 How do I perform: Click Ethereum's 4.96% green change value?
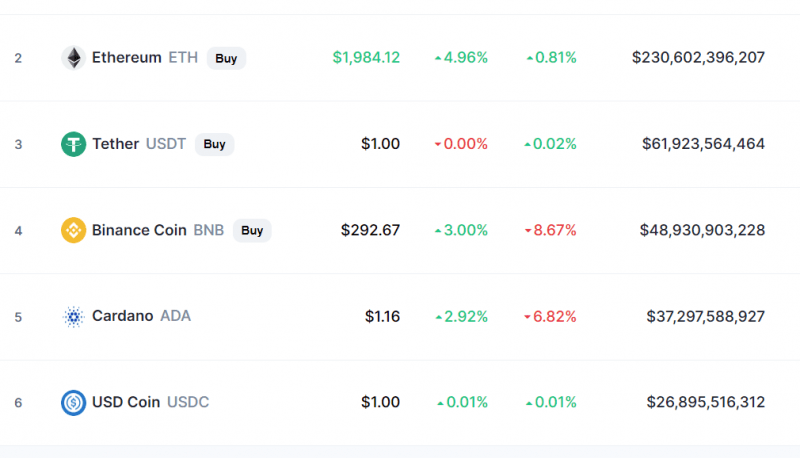click(461, 58)
